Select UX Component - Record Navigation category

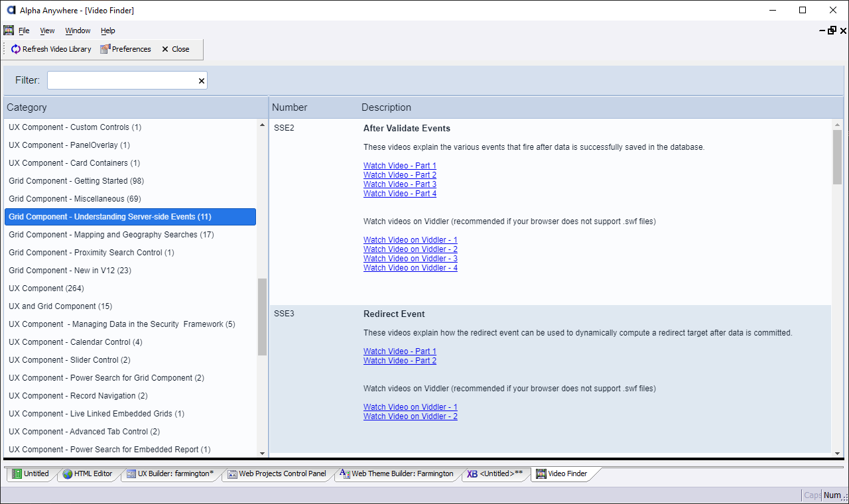tap(130, 396)
